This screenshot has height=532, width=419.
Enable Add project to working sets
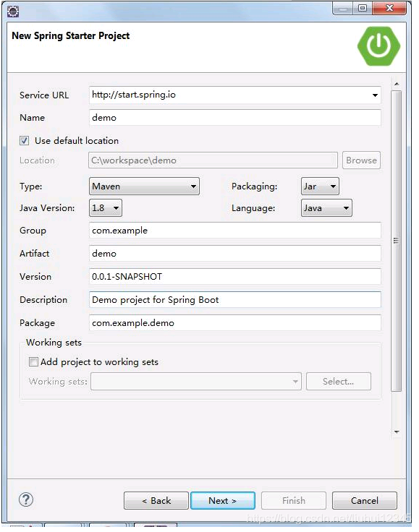[x=33, y=361]
